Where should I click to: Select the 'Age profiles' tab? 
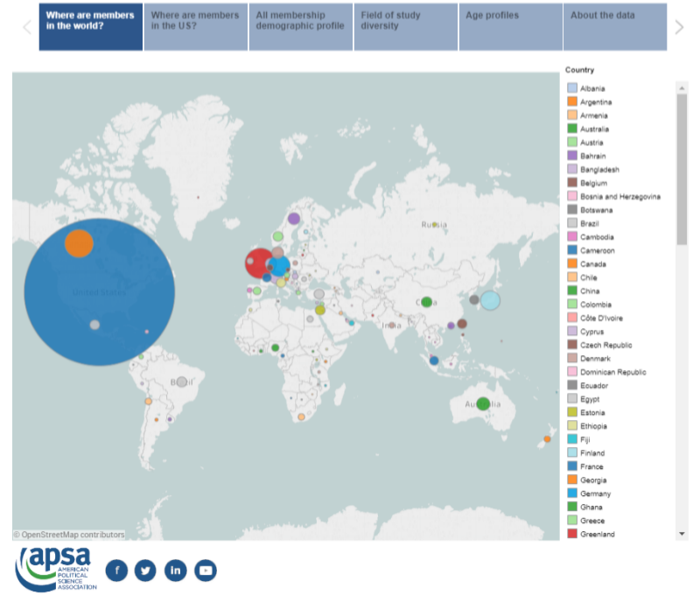click(x=509, y=27)
